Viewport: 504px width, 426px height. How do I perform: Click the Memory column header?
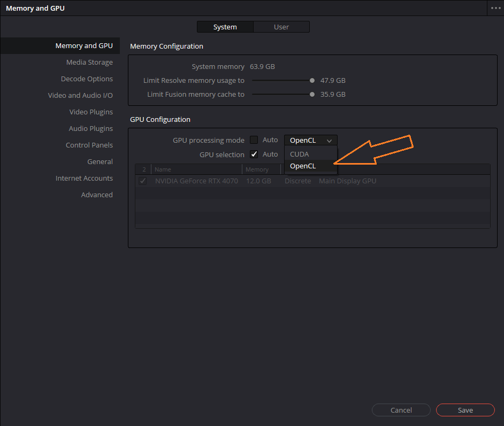(261, 169)
